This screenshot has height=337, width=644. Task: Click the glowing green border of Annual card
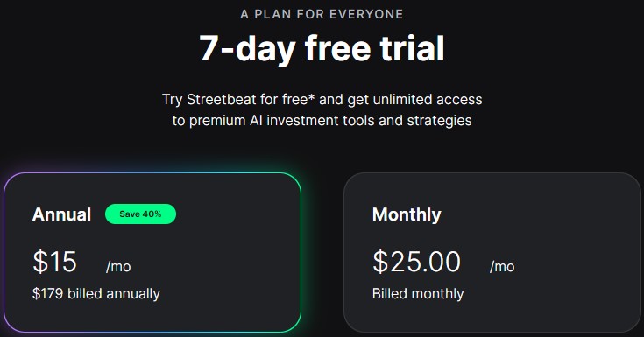tap(301, 252)
